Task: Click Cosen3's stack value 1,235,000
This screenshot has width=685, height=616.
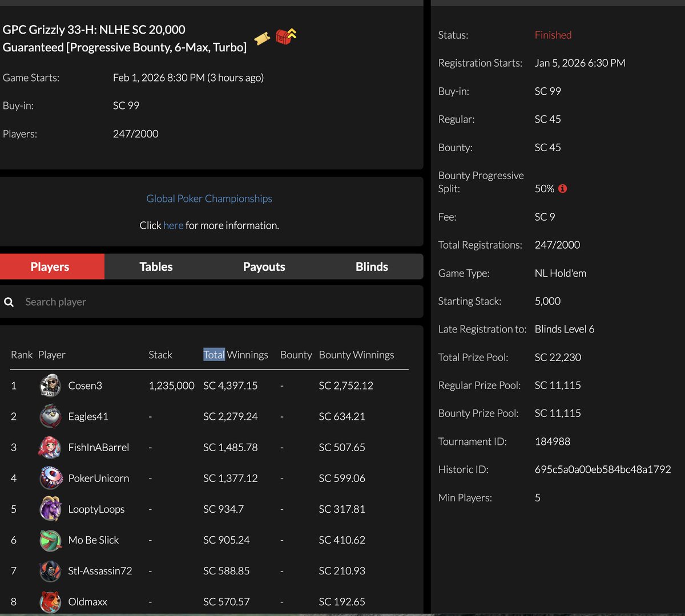Action: [171, 386]
